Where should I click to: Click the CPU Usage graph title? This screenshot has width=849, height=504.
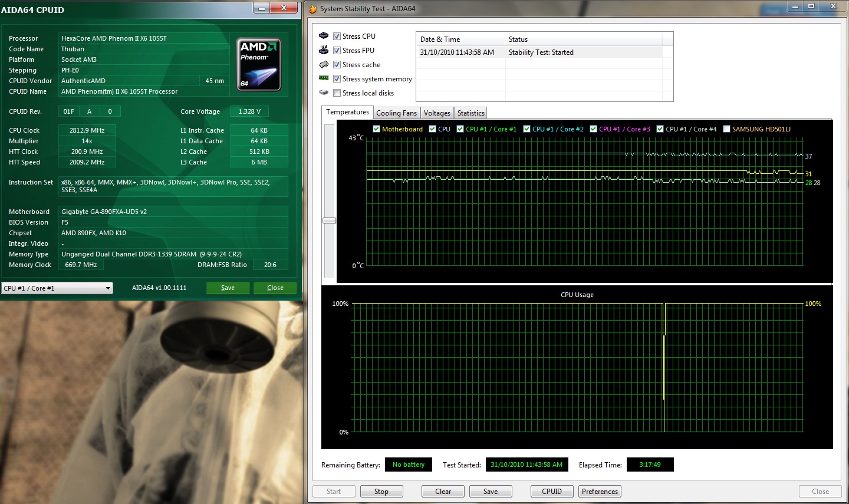tap(577, 295)
